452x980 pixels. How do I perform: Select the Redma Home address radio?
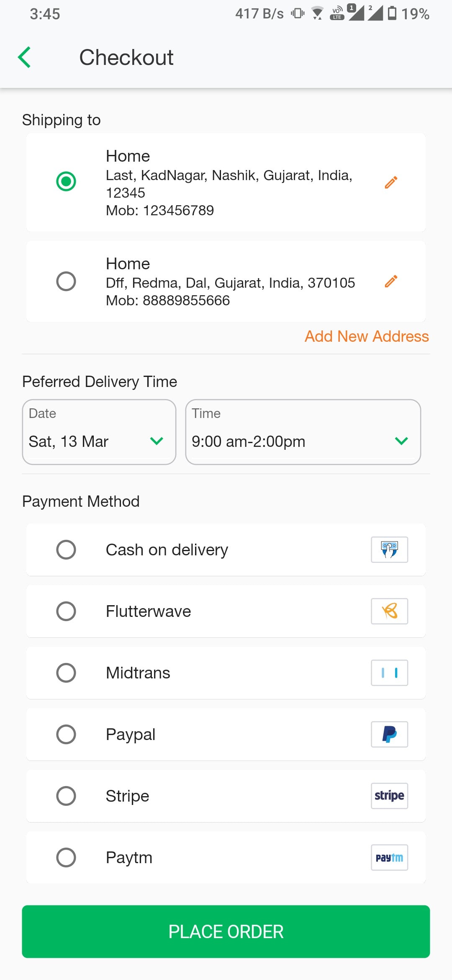(x=66, y=281)
